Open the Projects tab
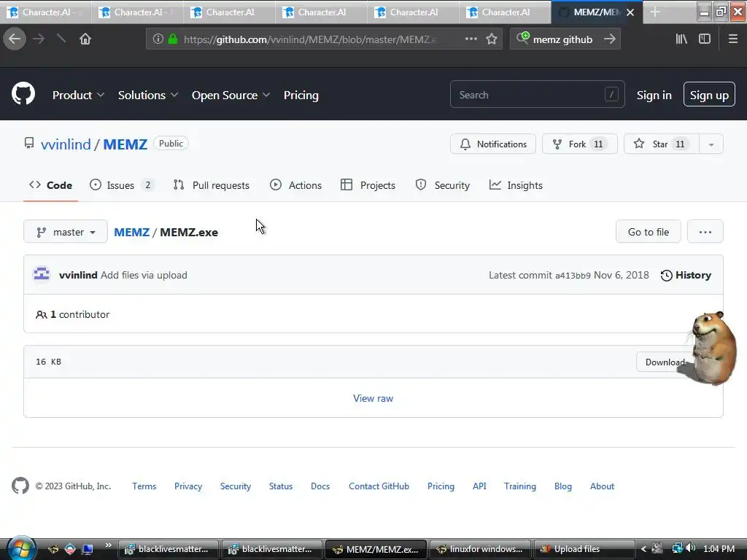747x560 pixels. [368, 185]
